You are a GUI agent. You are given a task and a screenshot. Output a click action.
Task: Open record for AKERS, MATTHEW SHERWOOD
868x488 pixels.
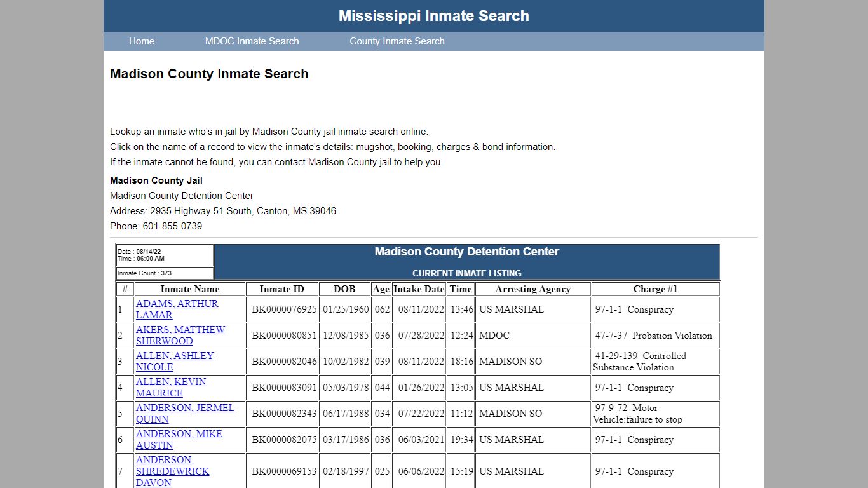click(180, 335)
